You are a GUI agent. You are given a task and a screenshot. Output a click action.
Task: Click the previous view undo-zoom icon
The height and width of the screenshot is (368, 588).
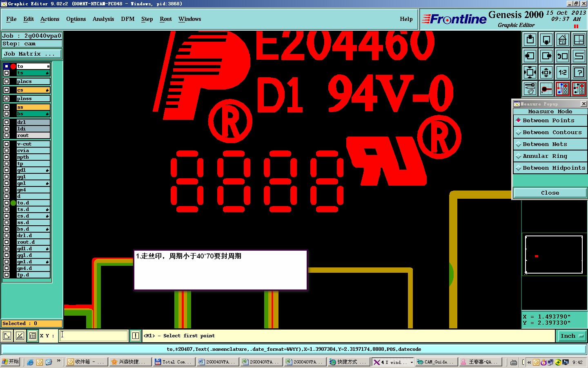tap(563, 56)
